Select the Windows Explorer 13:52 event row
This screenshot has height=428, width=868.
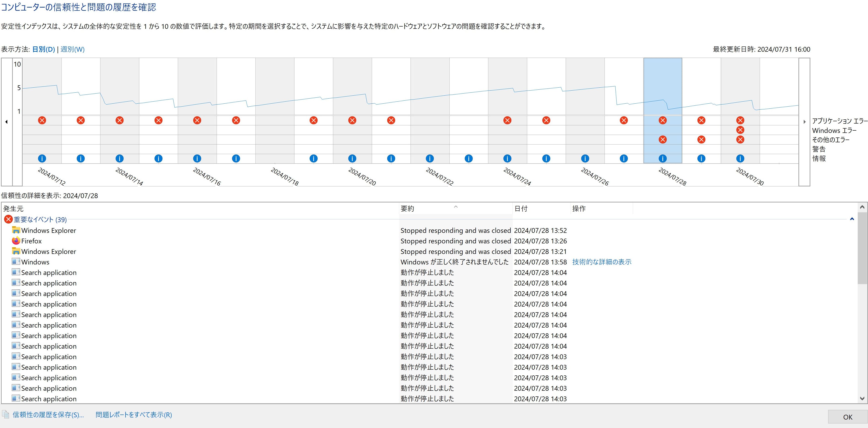coord(49,231)
